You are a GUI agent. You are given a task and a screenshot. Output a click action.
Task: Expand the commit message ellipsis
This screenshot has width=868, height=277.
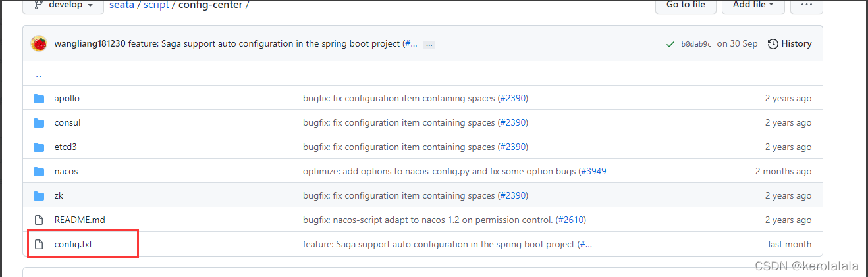point(429,45)
